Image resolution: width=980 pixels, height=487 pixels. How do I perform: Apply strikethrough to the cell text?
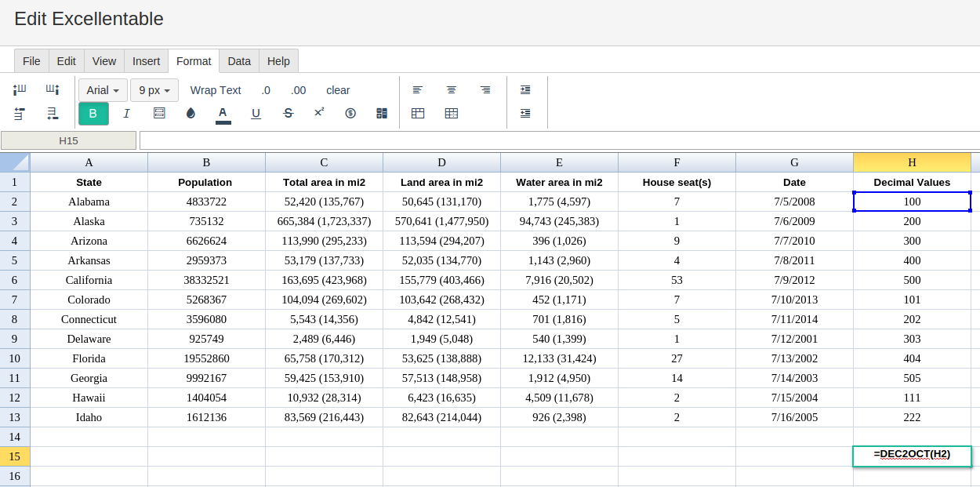click(288, 114)
